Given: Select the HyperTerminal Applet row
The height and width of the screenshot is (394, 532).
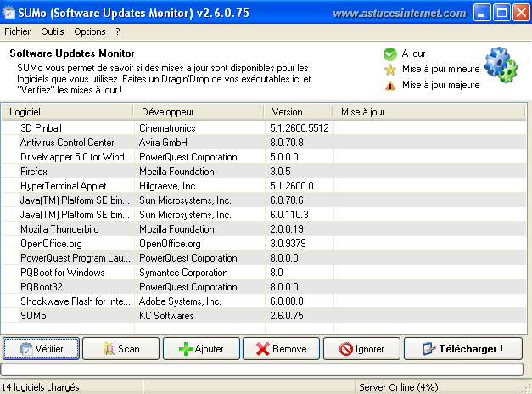Looking at the screenshot, I should pos(264,185).
